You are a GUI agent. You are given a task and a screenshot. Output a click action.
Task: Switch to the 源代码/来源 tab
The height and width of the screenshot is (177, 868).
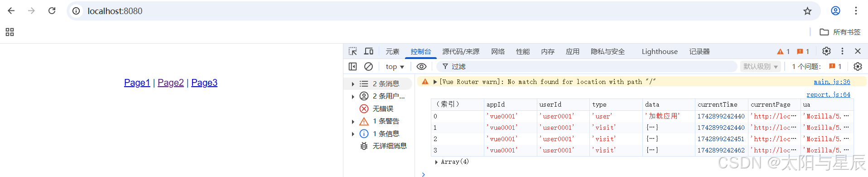click(x=461, y=52)
